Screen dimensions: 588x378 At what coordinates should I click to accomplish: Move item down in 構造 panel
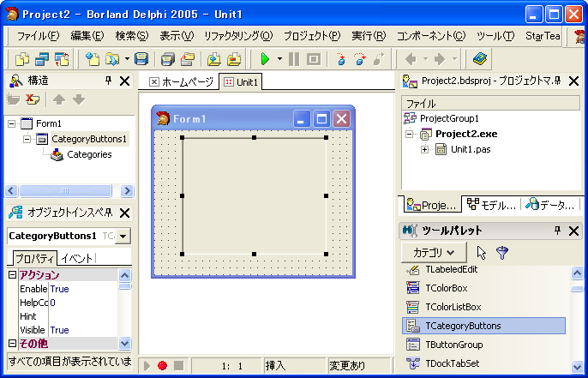79,99
